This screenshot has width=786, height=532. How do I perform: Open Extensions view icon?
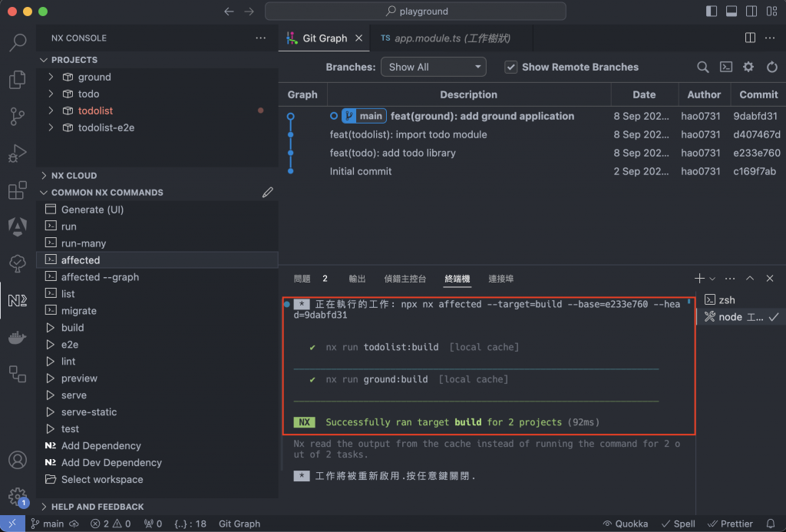pyautogui.click(x=18, y=190)
